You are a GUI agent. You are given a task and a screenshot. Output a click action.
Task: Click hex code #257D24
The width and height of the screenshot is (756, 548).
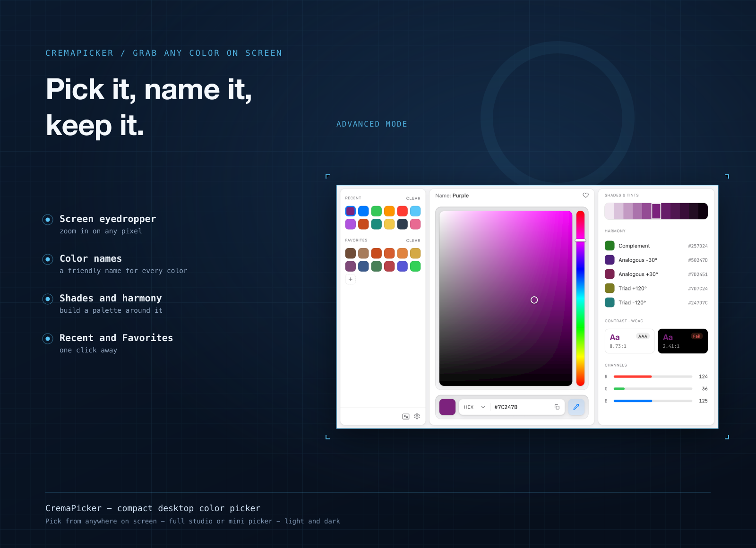click(x=698, y=246)
